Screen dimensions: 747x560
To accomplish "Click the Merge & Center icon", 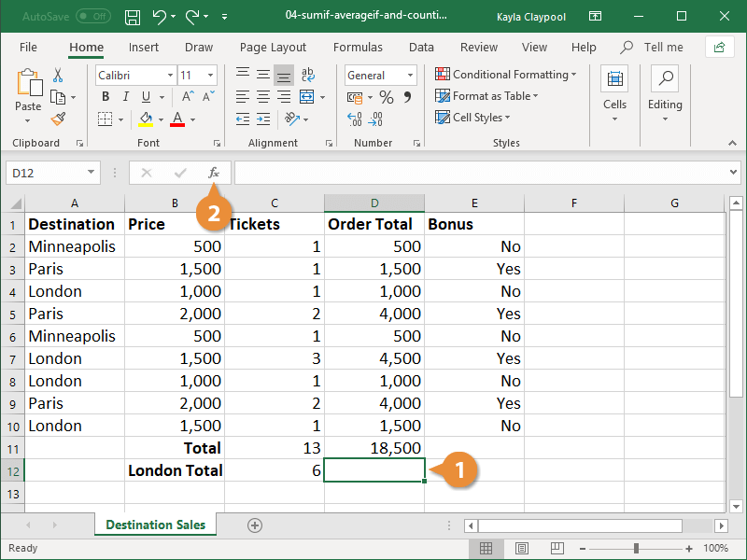I will click(307, 96).
